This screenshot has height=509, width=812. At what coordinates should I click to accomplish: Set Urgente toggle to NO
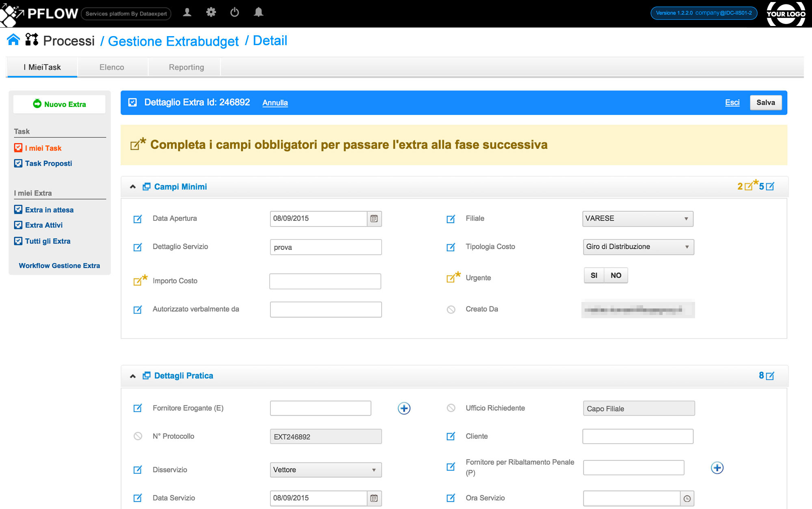(616, 276)
